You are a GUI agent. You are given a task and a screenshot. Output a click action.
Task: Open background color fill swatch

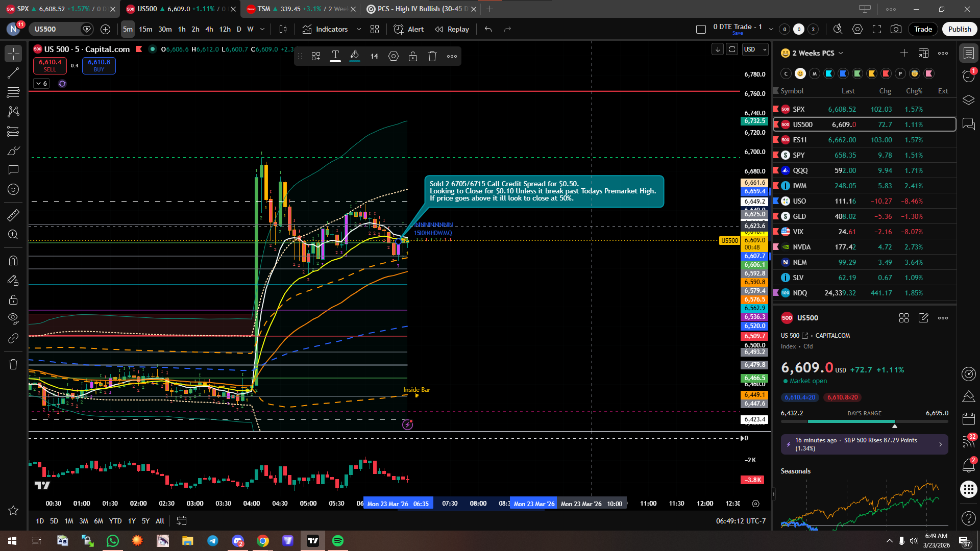click(x=355, y=56)
